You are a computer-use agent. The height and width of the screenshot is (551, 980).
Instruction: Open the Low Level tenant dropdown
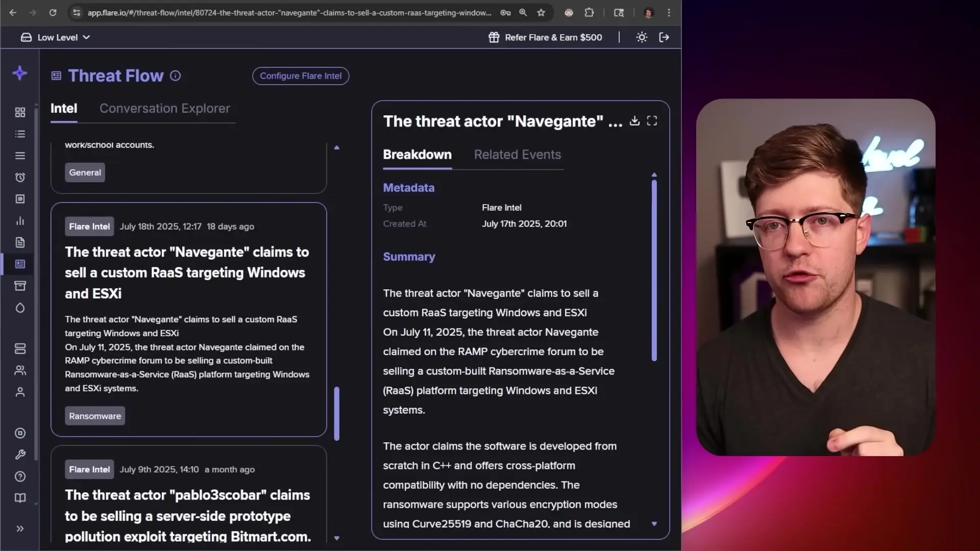pos(55,37)
